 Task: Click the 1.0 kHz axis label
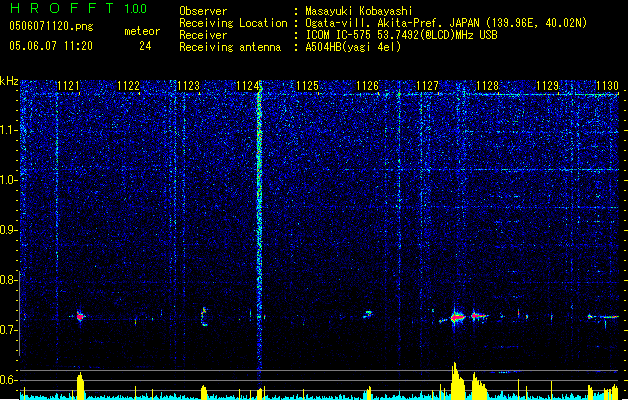coord(9,180)
